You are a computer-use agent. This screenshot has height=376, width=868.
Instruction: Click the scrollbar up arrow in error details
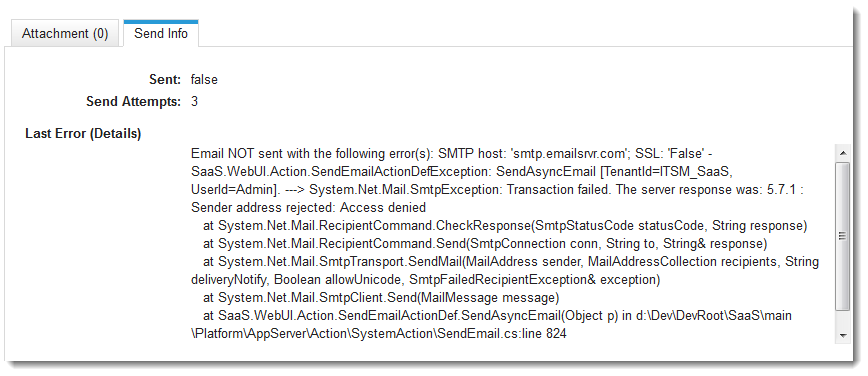coord(842,152)
